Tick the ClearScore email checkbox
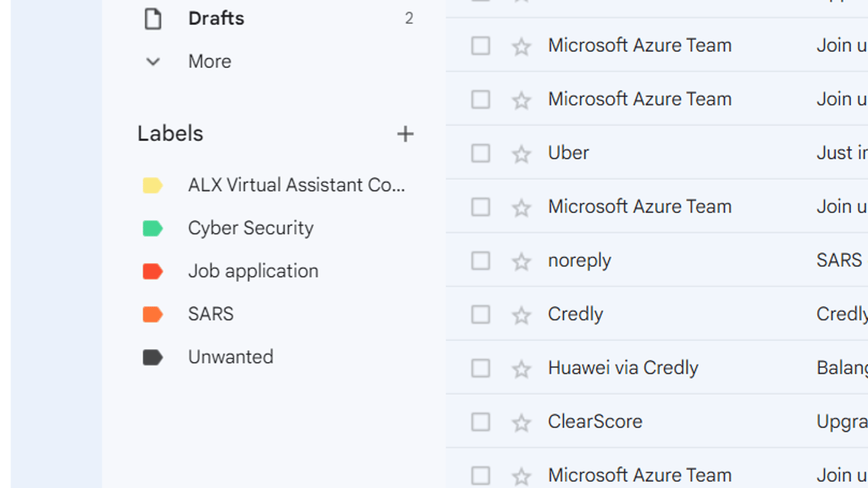The width and height of the screenshot is (868, 488). tap(480, 422)
